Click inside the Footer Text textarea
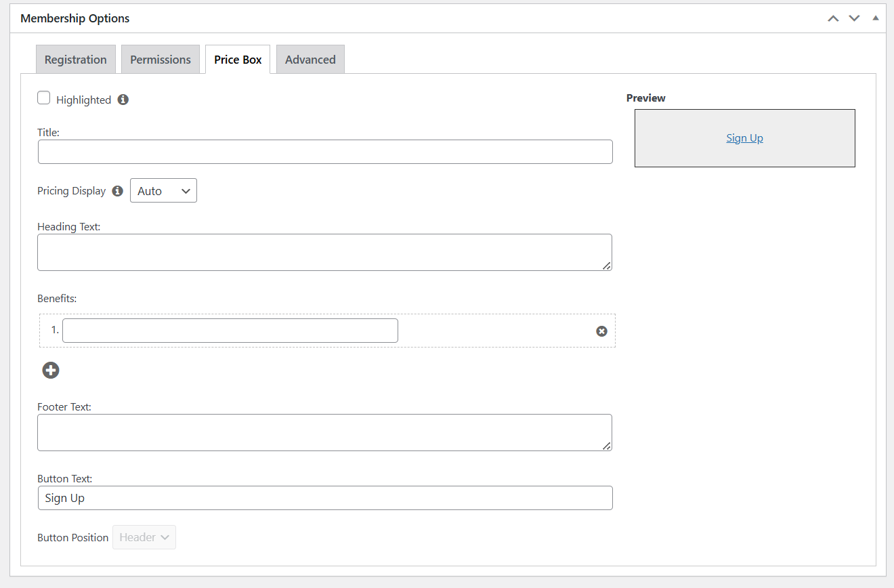The image size is (894, 588). pos(324,432)
